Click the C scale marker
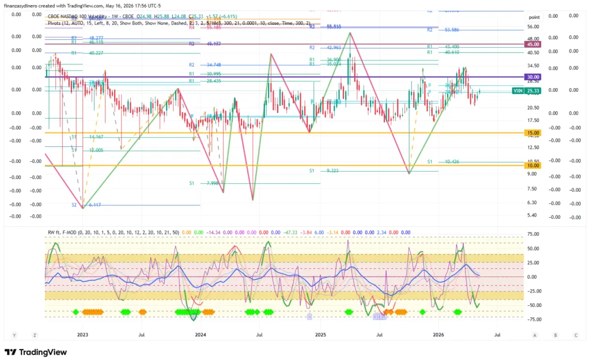The width and height of the screenshot is (590, 364). [x=576, y=335]
